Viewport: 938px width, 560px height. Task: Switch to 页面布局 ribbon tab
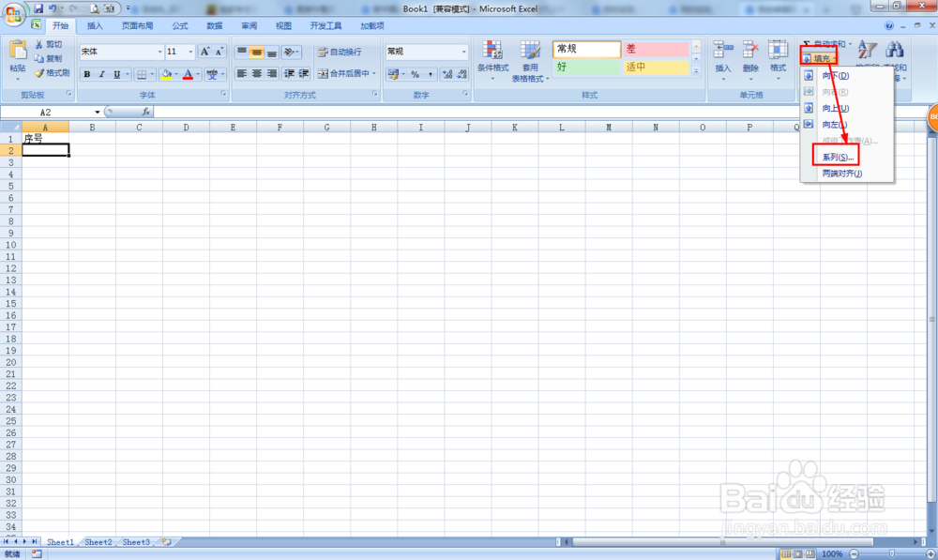point(137,25)
